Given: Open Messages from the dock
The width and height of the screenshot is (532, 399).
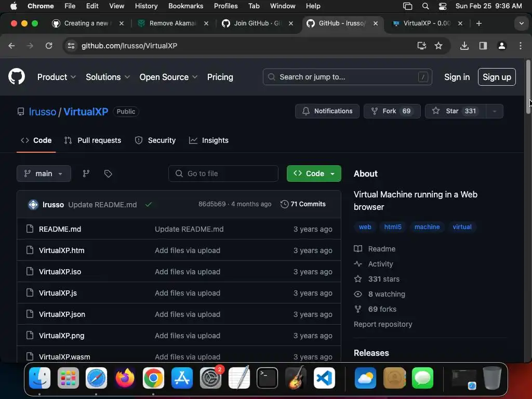Looking at the screenshot, I should [422, 378].
